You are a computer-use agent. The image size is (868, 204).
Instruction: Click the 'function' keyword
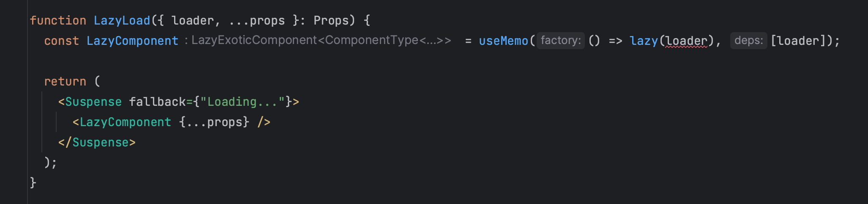(x=58, y=21)
